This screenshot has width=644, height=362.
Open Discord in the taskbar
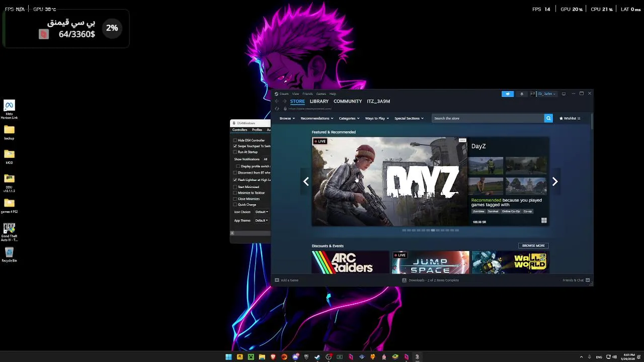click(x=295, y=357)
